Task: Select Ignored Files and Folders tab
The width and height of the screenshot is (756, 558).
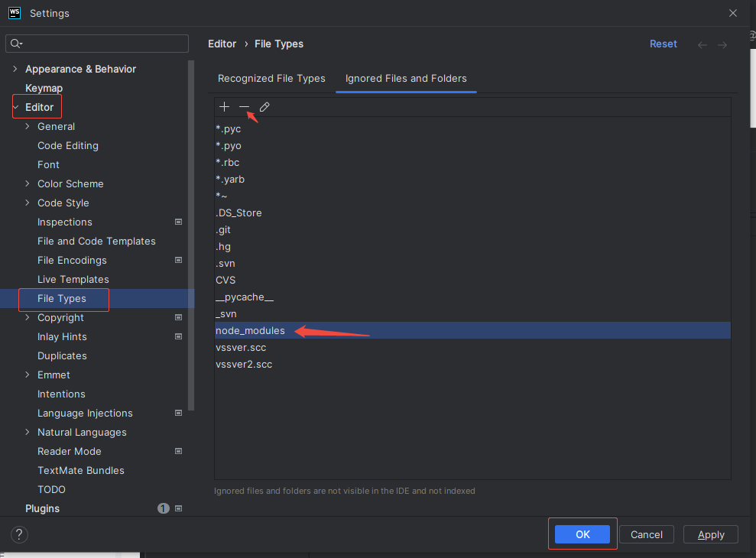Action: tap(406, 79)
